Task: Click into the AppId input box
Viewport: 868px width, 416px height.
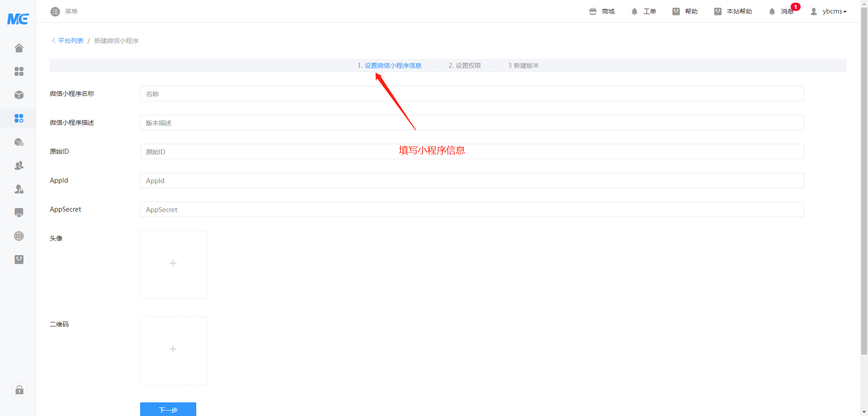Action: pos(472,180)
